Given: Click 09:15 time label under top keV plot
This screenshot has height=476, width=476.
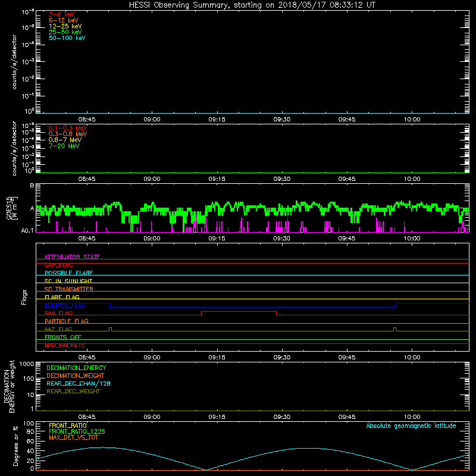Looking at the screenshot, I should [x=217, y=120].
